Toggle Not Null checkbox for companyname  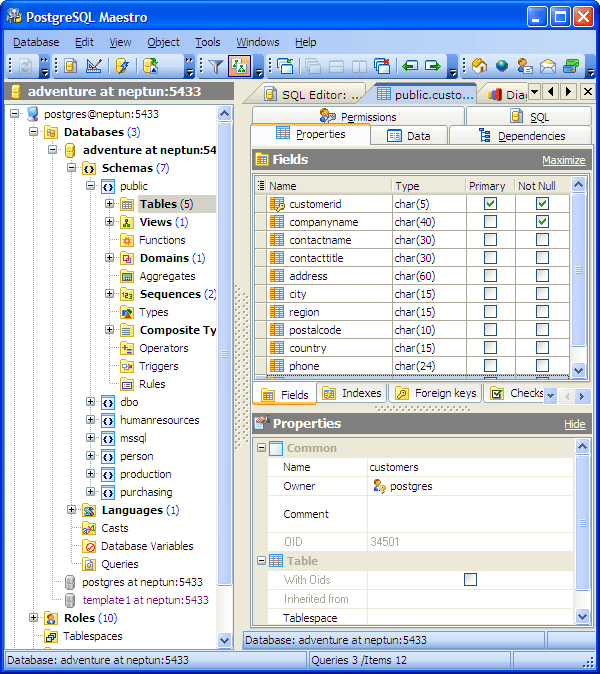(x=542, y=222)
